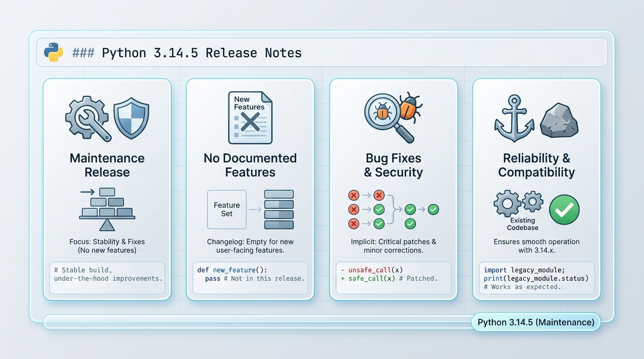The width and height of the screenshot is (644, 359).
Task: Click the Feature Set box
Action: coord(227,209)
